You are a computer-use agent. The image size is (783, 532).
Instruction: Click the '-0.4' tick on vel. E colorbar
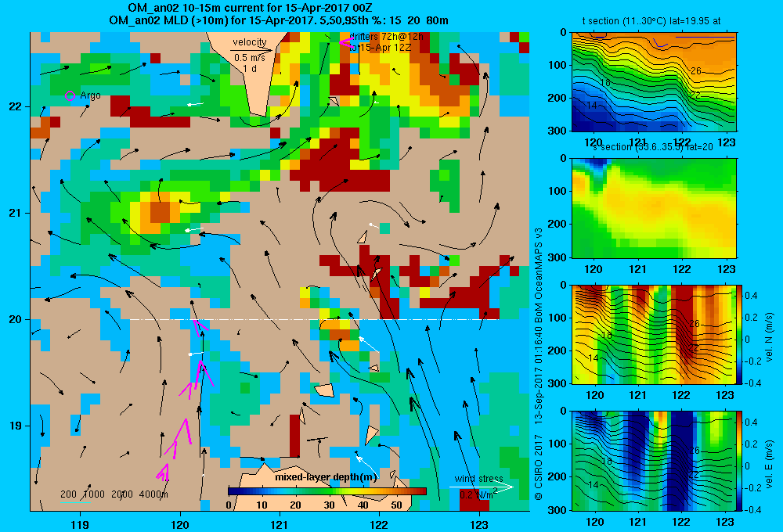752,509
